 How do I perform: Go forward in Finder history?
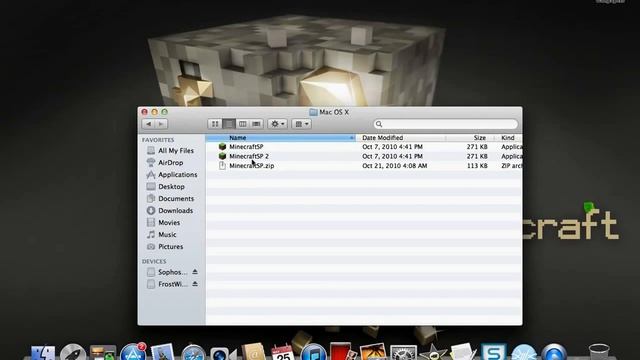pos(161,124)
